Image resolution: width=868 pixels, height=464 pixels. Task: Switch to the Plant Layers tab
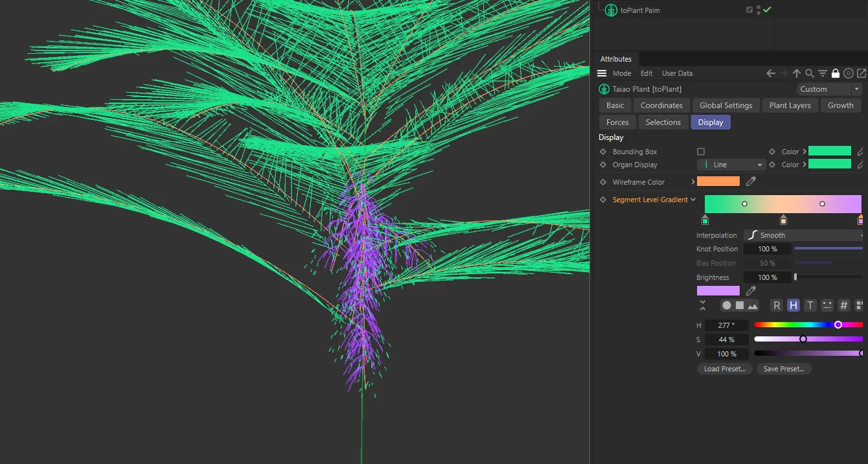790,105
